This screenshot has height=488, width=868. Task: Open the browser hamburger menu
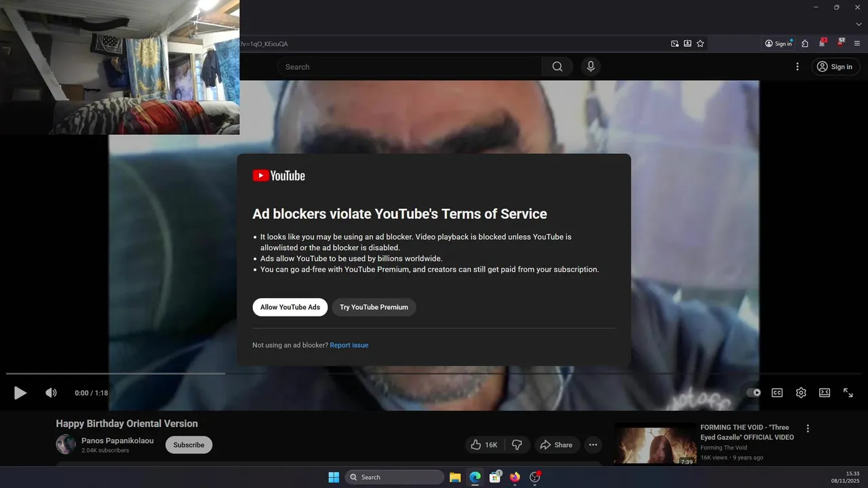coord(857,43)
